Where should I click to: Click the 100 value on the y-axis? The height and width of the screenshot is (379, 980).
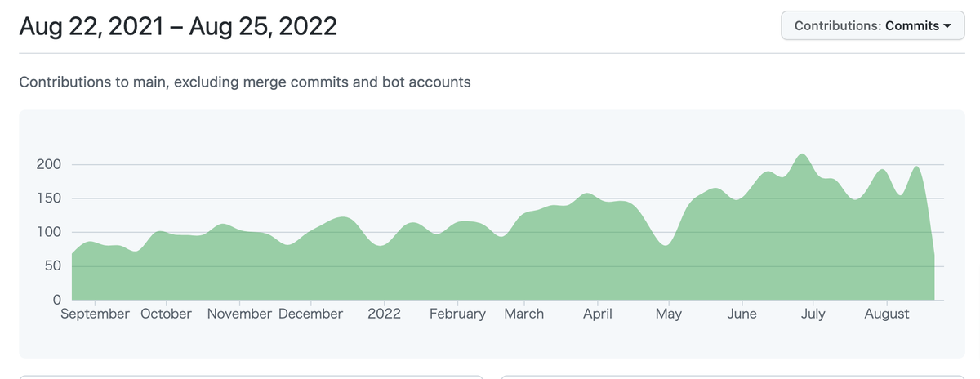coord(49,232)
